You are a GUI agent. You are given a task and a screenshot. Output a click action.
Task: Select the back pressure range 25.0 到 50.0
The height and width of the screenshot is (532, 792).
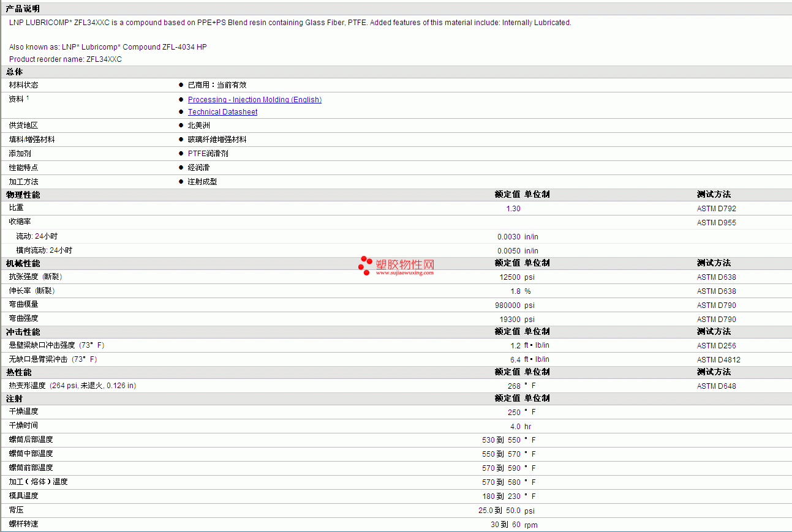pyautogui.click(x=500, y=511)
